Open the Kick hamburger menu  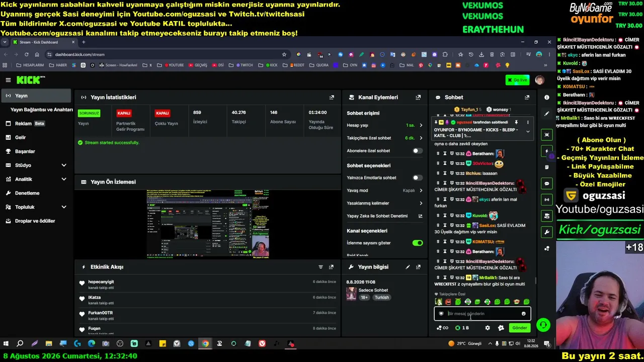pyautogui.click(x=8, y=80)
